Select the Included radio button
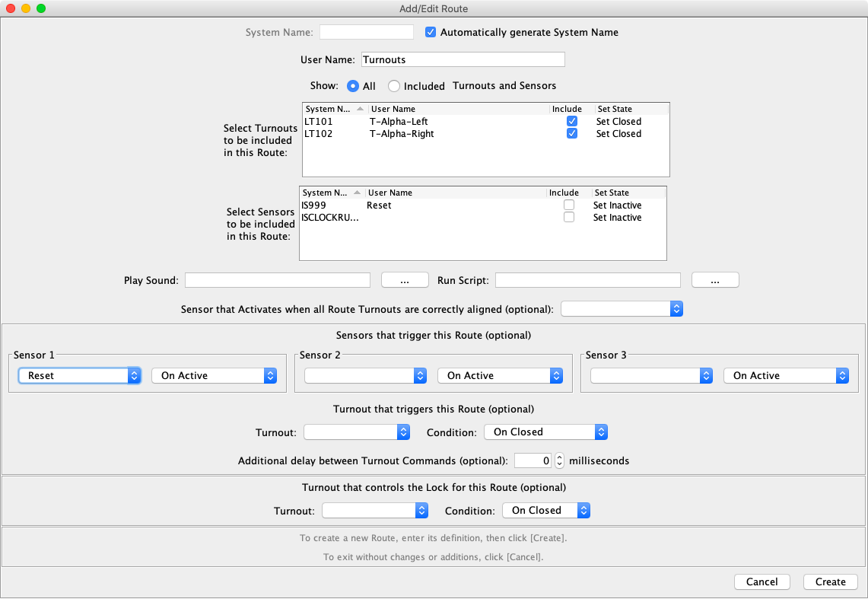This screenshot has width=868, height=599. [x=394, y=86]
